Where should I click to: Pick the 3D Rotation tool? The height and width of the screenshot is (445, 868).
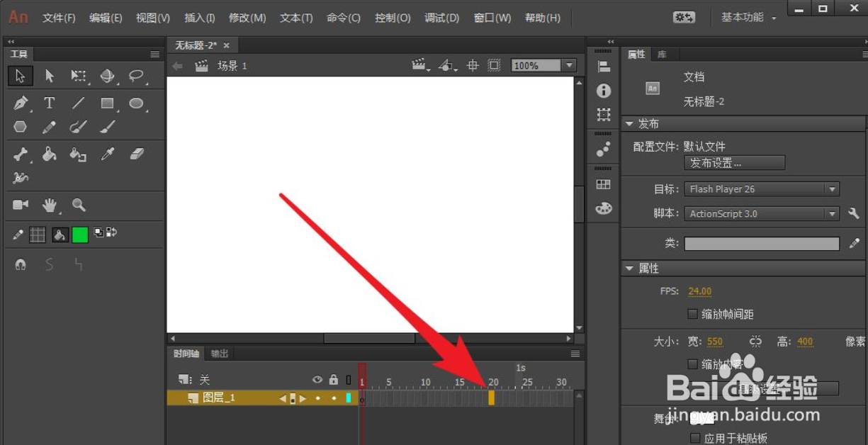coord(107,76)
